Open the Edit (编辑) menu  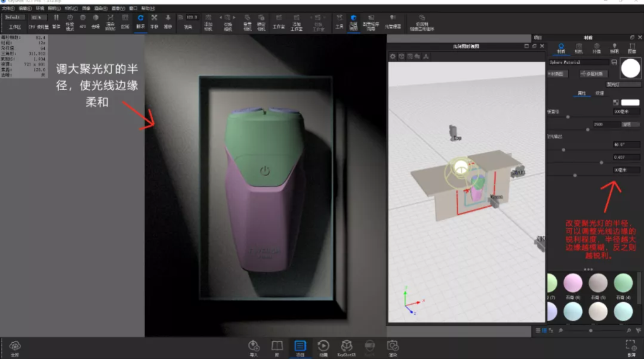[x=25, y=8]
